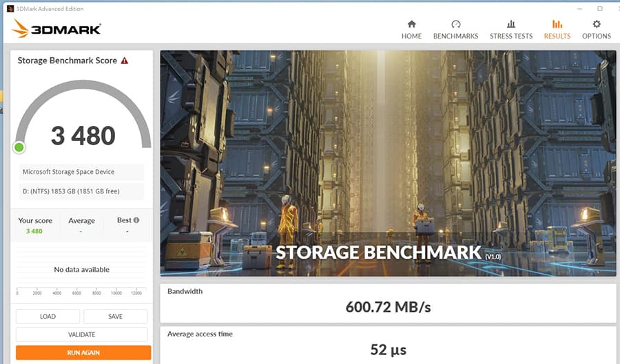The height and width of the screenshot is (364, 620).
Task: Click the SAVE button
Action: (116, 317)
